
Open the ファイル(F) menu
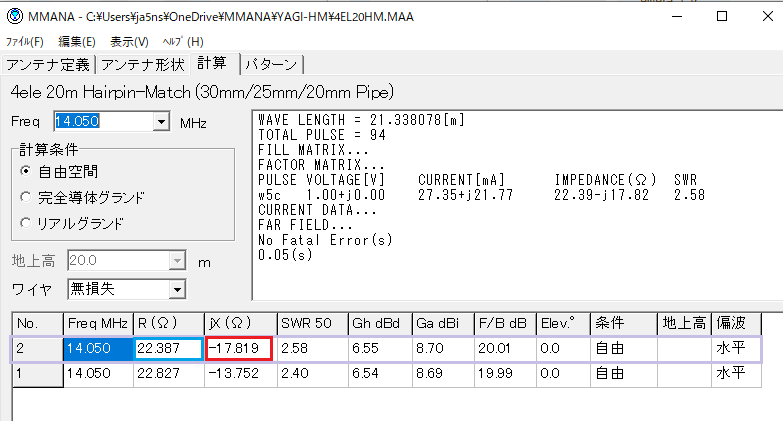pyautogui.click(x=25, y=42)
